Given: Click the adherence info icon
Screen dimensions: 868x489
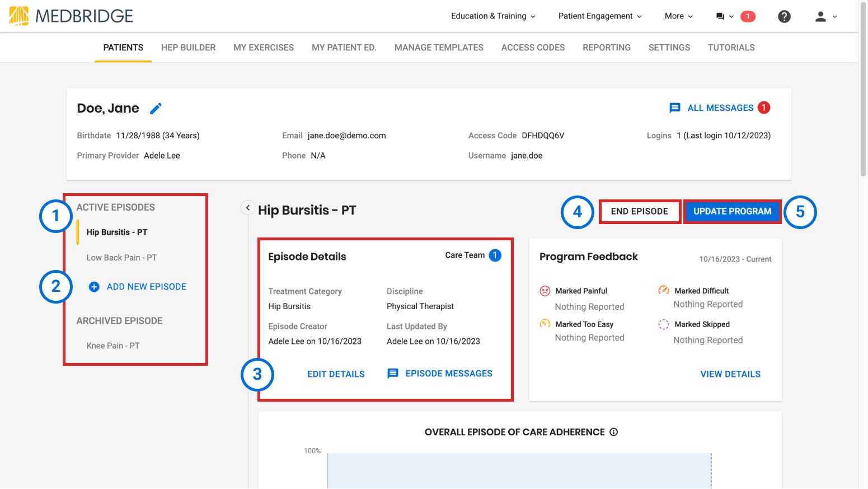Looking at the screenshot, I should pos(614,432).
